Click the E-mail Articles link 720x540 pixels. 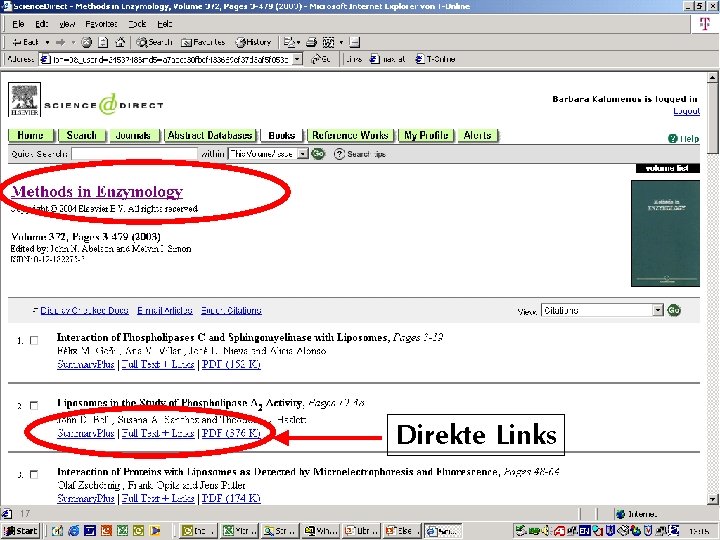pyautogui.click(x=165, y=310)
